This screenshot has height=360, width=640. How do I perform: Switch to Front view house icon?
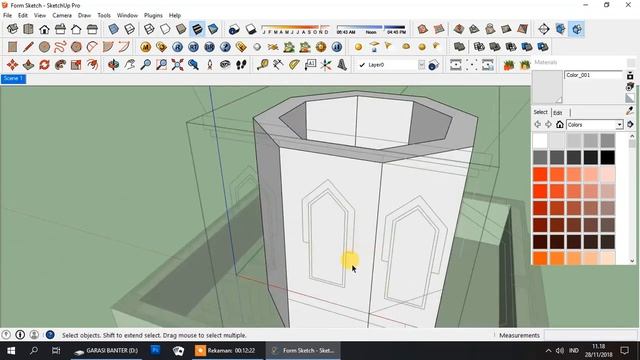44,29
